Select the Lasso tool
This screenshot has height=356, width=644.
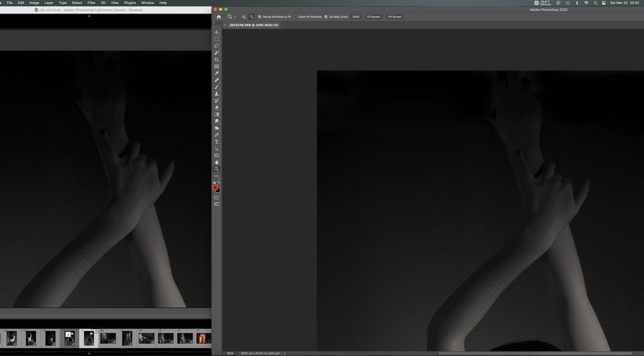click(217, 46)
